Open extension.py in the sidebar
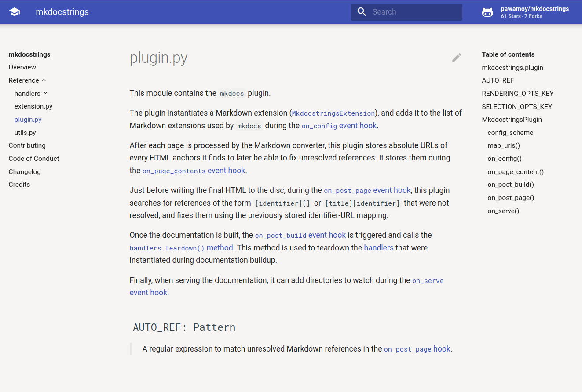The height and width of the screenshot is (392, 582). click(x=33, y=106)
